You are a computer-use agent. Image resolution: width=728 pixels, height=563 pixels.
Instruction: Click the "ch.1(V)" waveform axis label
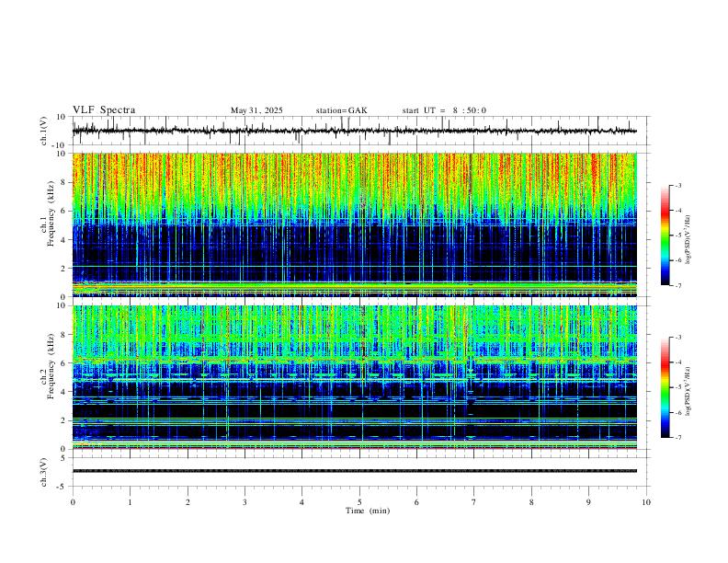coord(44,131)
